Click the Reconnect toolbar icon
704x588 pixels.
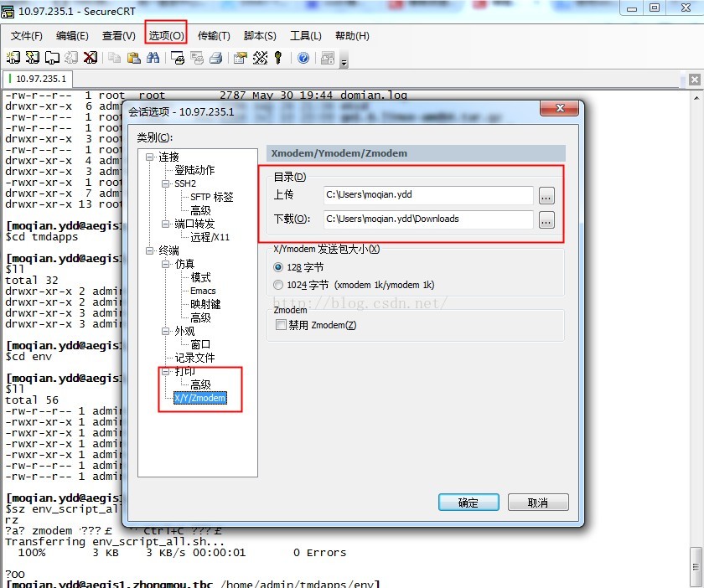point(71,58)
